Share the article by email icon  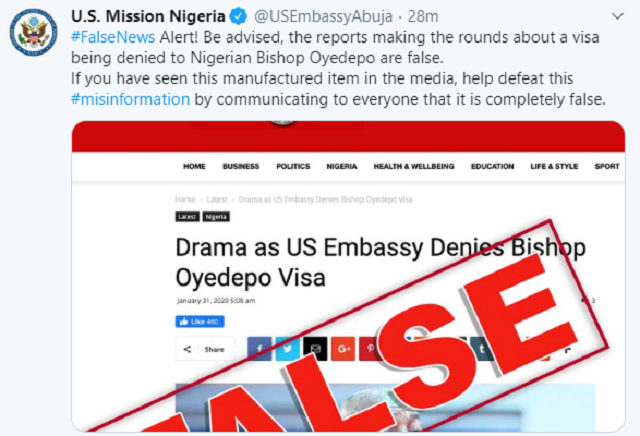(x=315, y=349)
